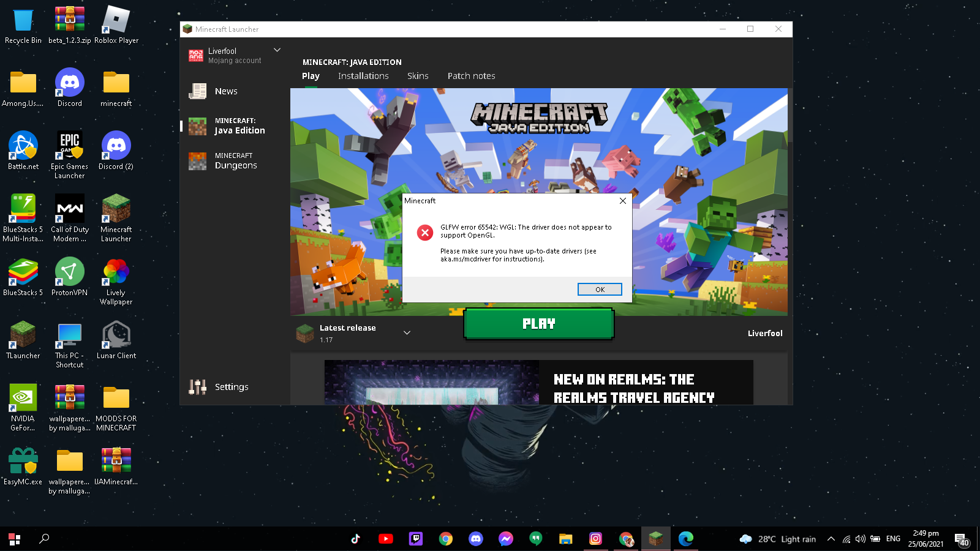Image resolution: width=980 pixels, height=551 pixels.
Task: Select the Discord (2) desktop shortcut
Action: [x=116, y=151]
